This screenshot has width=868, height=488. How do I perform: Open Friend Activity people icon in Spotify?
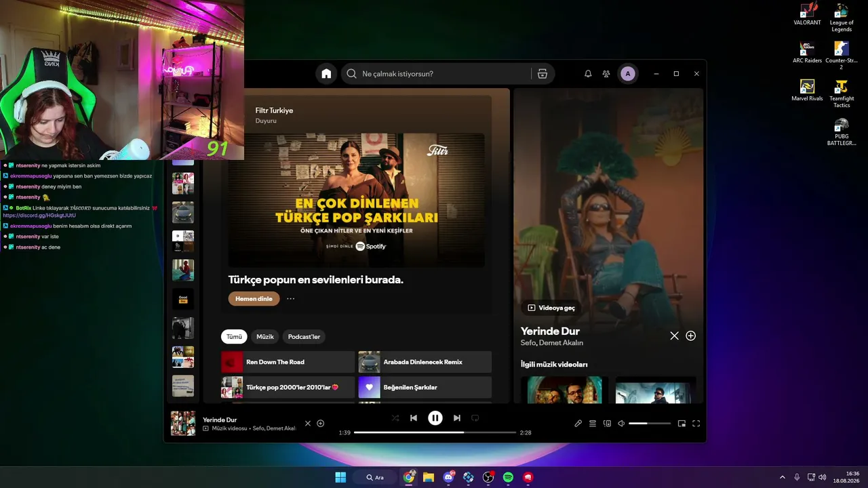(606, 74)
